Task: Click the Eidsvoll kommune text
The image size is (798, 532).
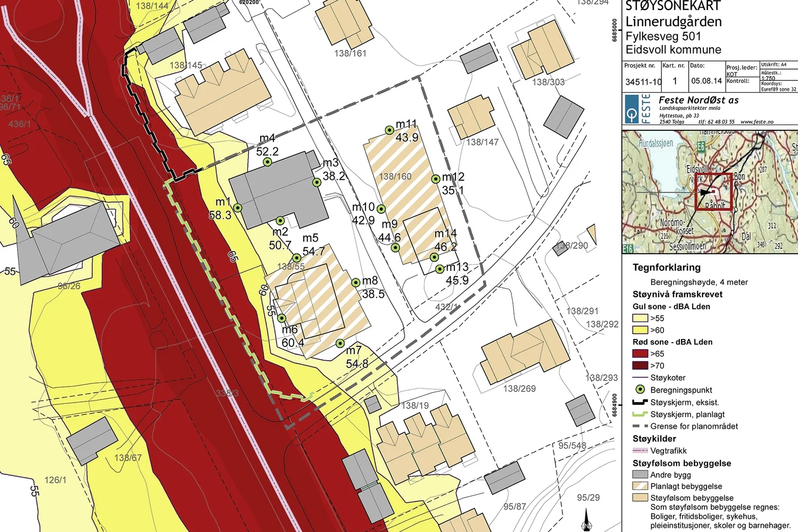Action: tap(674, 49)
